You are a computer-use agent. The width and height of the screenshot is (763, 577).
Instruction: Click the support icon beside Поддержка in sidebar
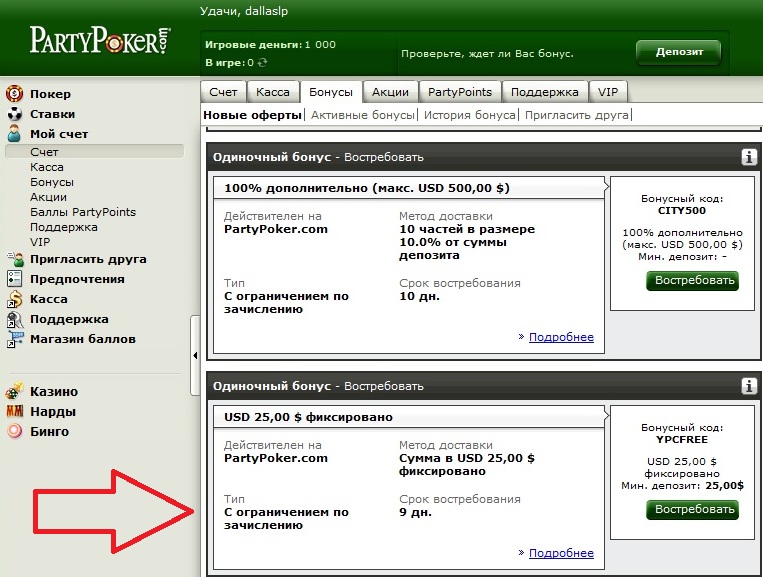coord(15,319)
